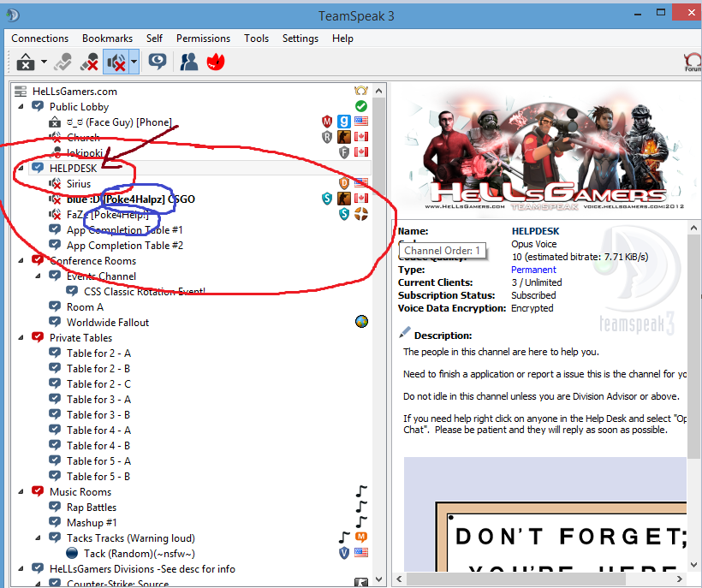The height and width of the screenshot is (588, 702).
Task: Click the blue V shield on Tack row
Action: click(344, 553)
